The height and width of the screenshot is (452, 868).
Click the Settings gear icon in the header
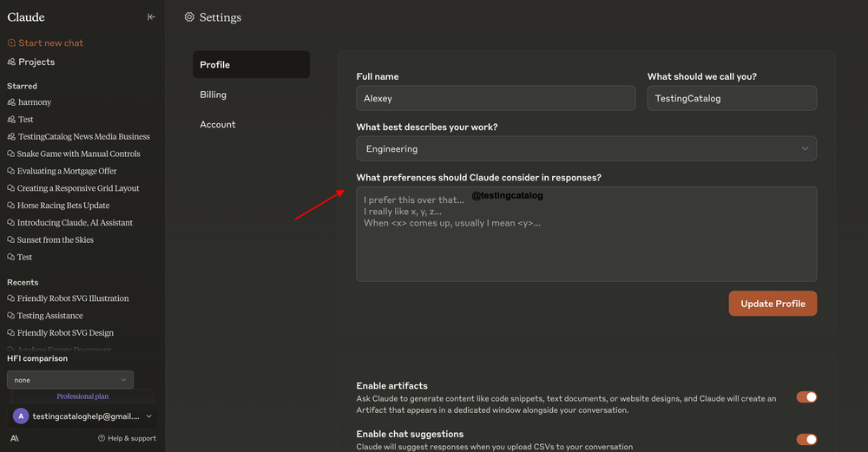[x=189, y=17]
